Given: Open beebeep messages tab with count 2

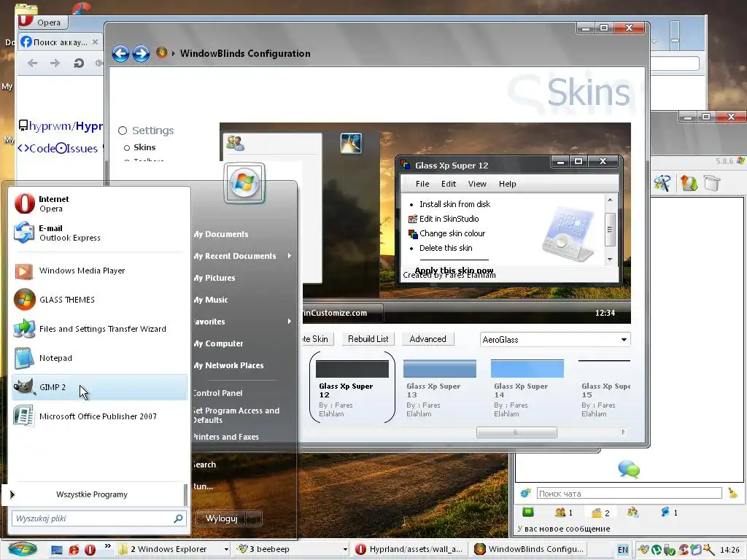Looking at the screenshot, I should click(x=600, y=513).
